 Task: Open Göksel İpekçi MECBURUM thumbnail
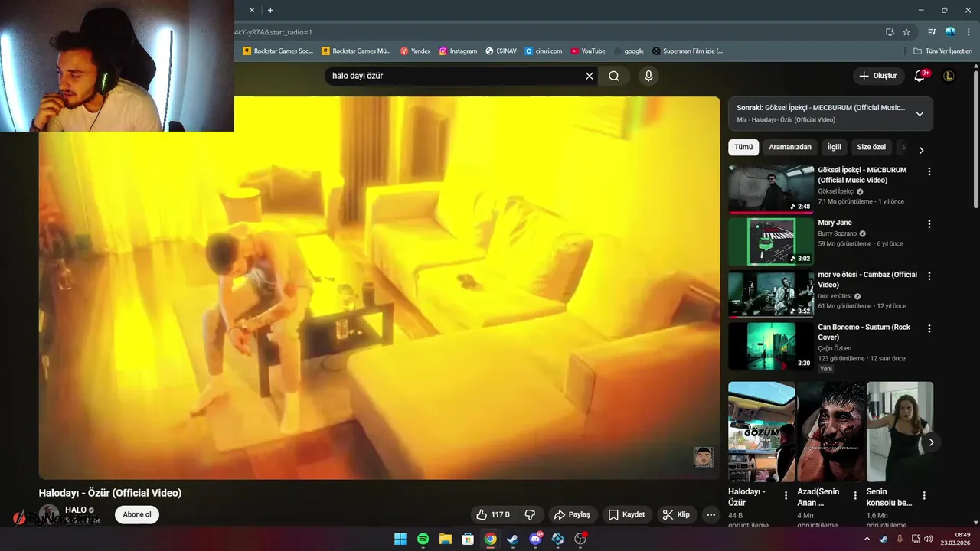(771, 189)
